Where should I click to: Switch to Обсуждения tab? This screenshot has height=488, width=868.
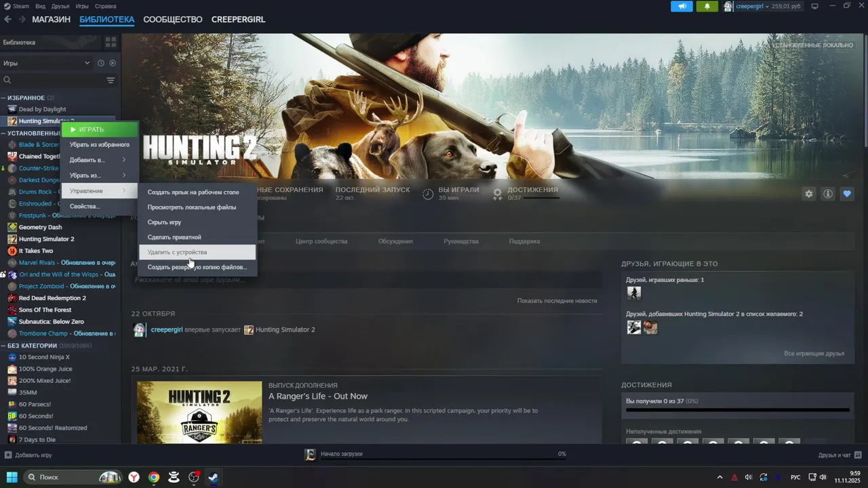(395, 241)
